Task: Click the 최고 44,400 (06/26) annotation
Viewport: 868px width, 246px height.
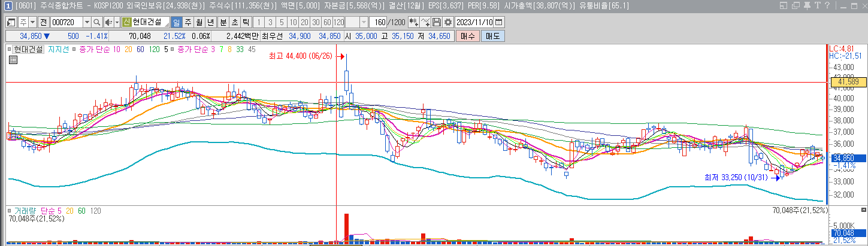Action: pos(301,57)
